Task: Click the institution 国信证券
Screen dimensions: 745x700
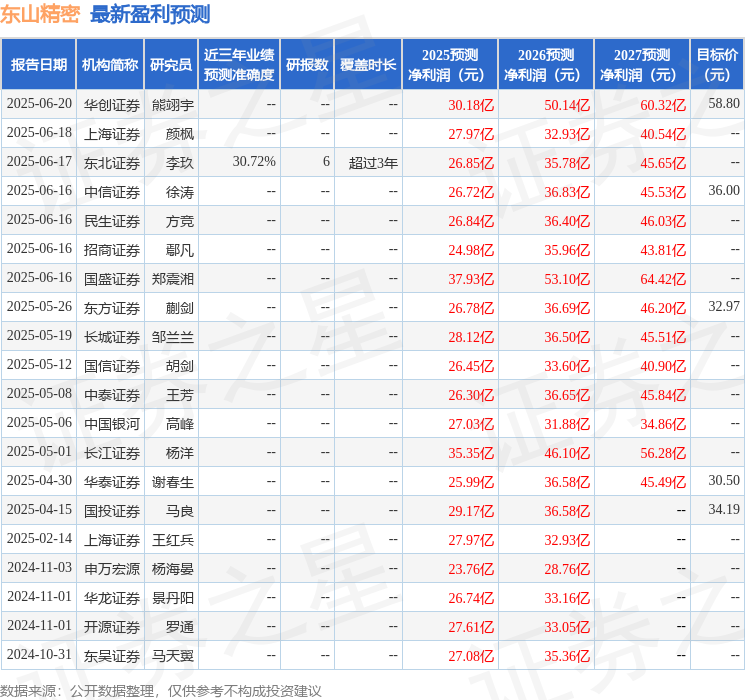Action: pos(112,366)
